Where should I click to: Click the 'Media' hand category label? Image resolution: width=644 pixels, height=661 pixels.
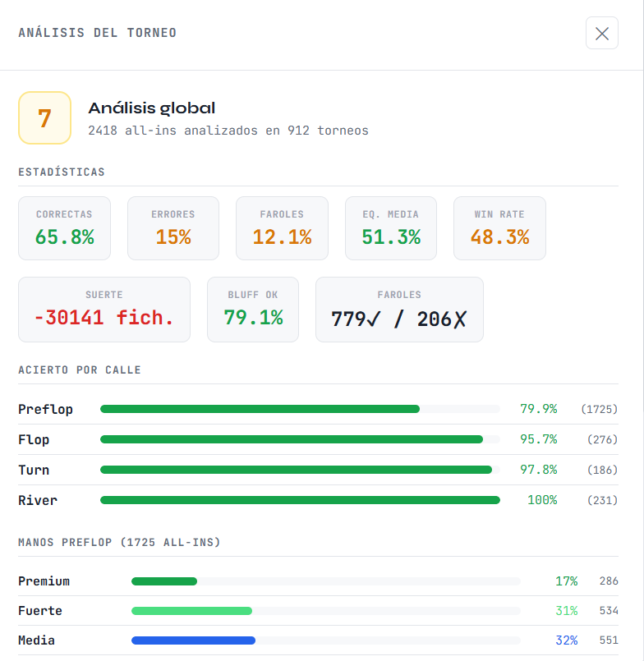[36, 640]
